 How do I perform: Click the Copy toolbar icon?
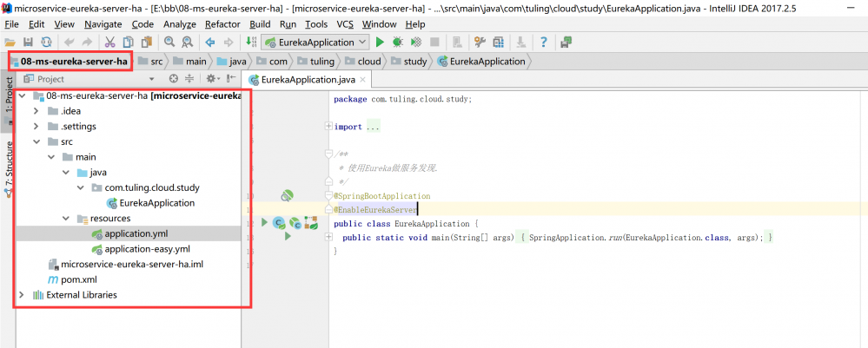[x=128, y=42]
